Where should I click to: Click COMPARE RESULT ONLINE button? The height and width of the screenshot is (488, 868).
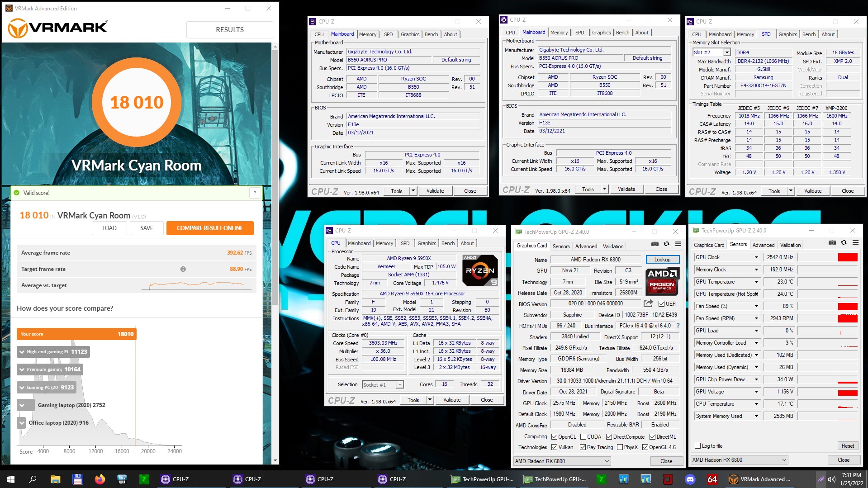[x=210, y=228]
